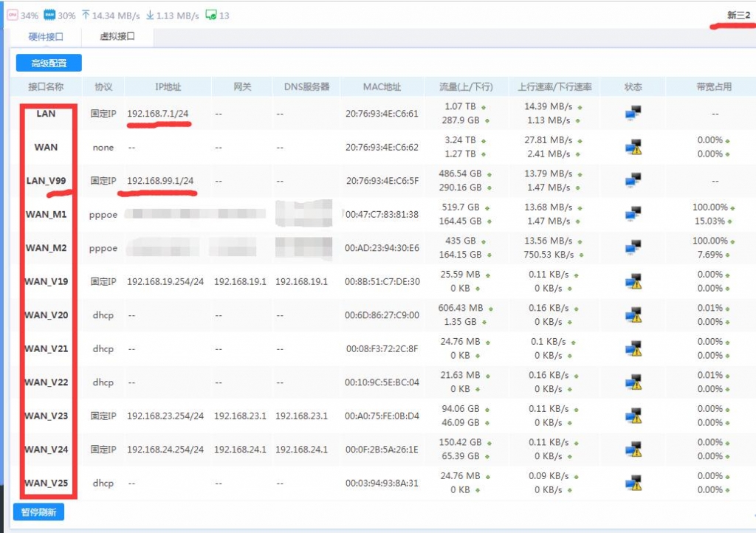Click the connected status icon for WAN_M1
The height and width of the screenshot is (533, 756).
pos(633,214)
